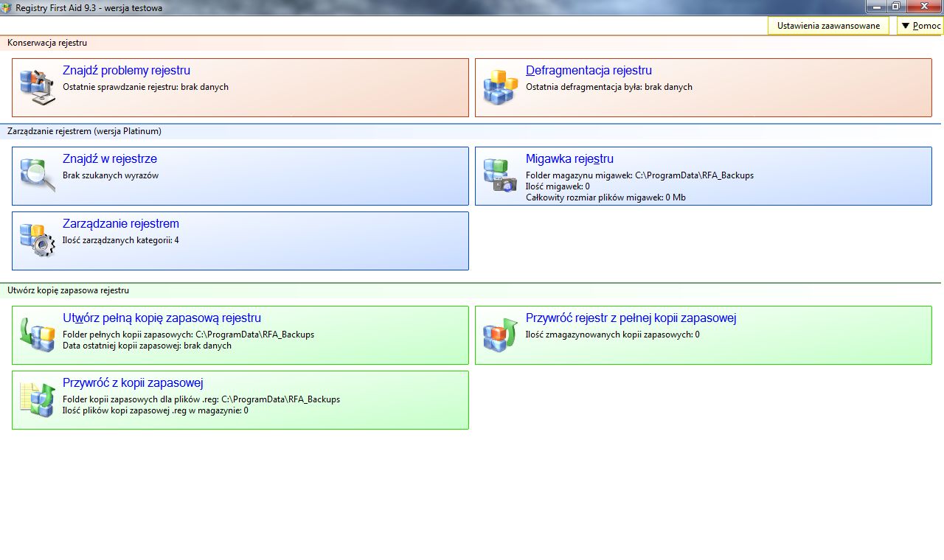Click text 'Ostatnia defragmentacja była: brak danych'
This screenshot has height=560, width=944.
tap(608, 87)
